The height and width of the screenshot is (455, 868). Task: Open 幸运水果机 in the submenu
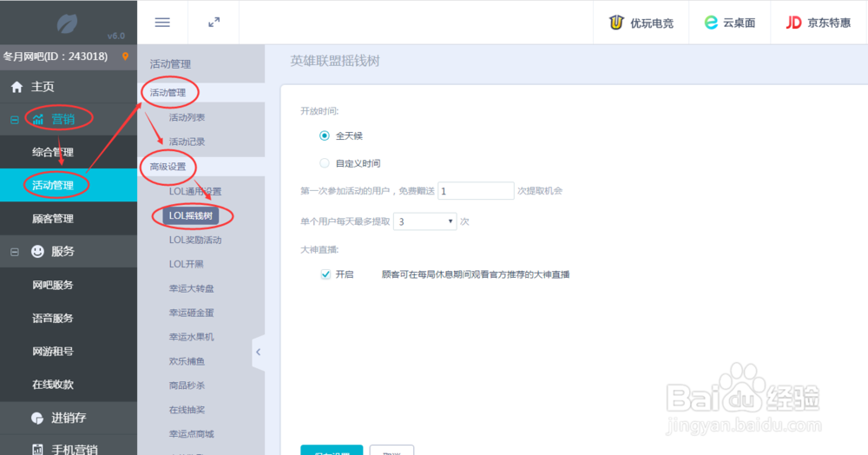coord(192,337)
